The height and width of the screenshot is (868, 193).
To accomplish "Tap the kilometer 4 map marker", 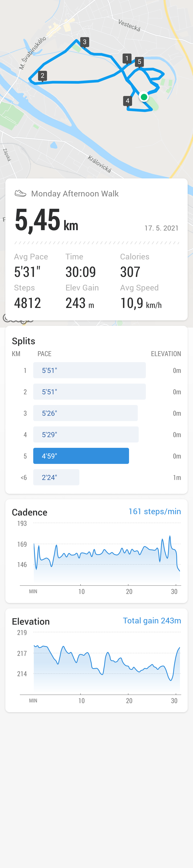I will pos(128,101).
